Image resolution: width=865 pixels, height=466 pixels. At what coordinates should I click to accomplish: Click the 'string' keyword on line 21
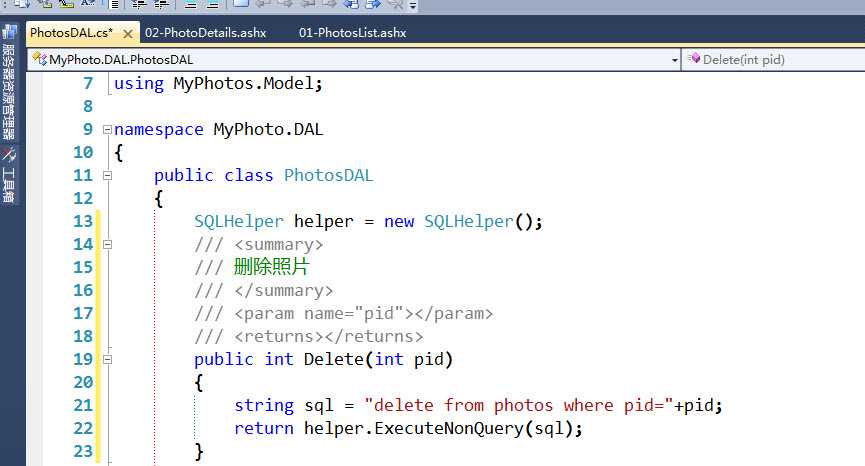264,406
